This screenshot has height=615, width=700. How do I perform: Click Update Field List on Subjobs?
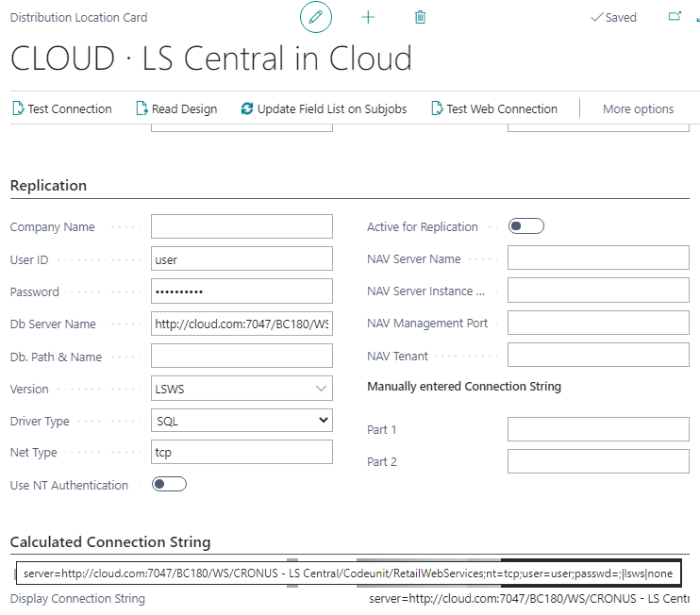(x=324, y=109)
